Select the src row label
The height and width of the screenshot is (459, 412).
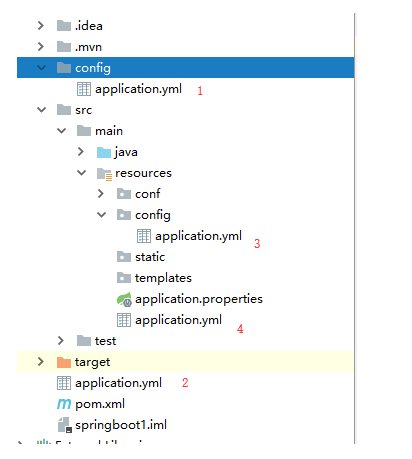coord(83,110)
